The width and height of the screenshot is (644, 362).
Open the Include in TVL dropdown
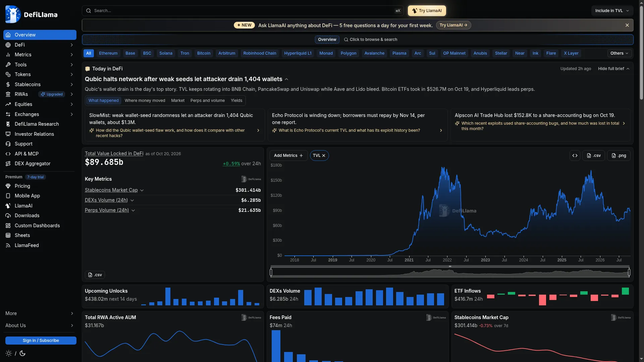pyautogui.click(x=612, y=11)
